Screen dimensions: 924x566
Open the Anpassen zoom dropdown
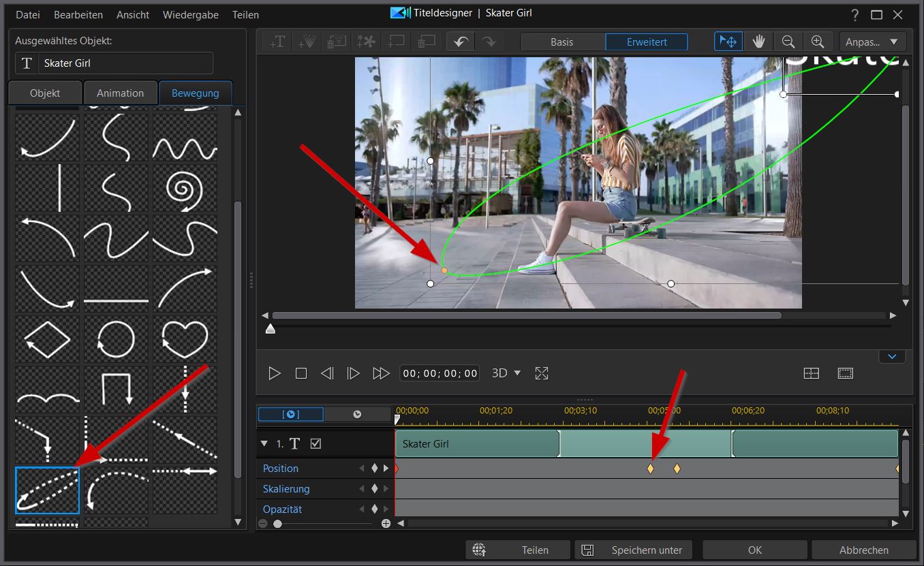(873, 42)
